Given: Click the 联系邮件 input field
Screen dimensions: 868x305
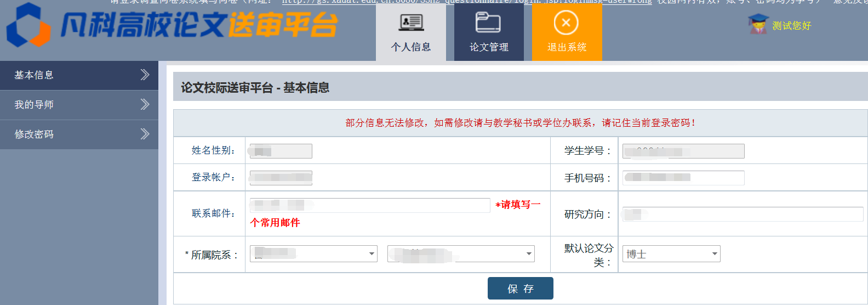Looking at the screenshot, I should (370, 205).
